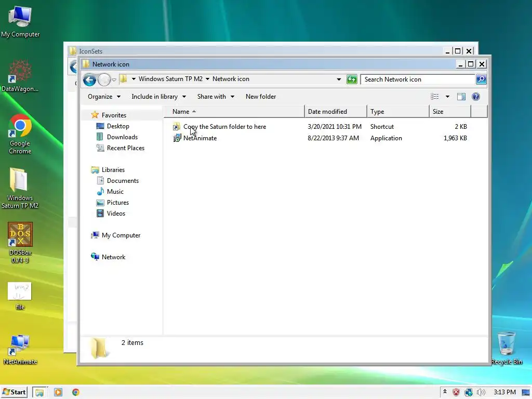Open the Music library
This screenshot has width=532, height=399.
click(115, 192)
